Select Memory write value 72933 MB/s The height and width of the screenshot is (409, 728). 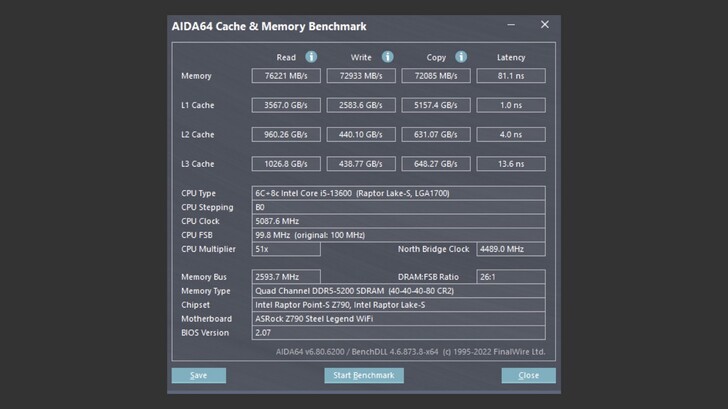pyautogui.click(x=361, y=76)
